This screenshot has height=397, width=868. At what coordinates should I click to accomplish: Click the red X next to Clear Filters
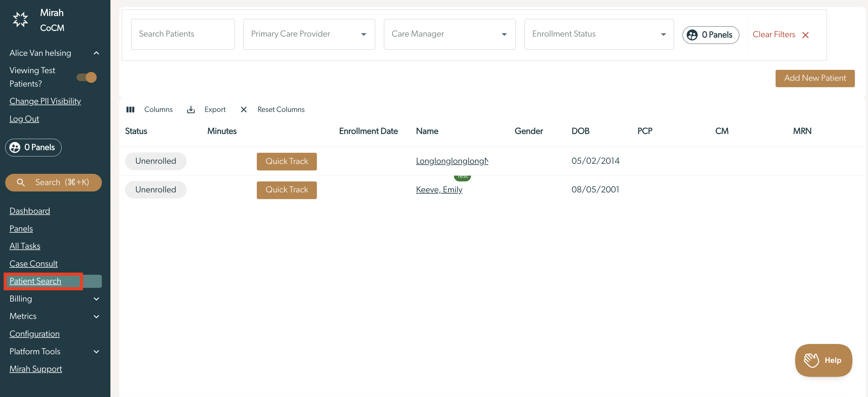click(805, 35)
